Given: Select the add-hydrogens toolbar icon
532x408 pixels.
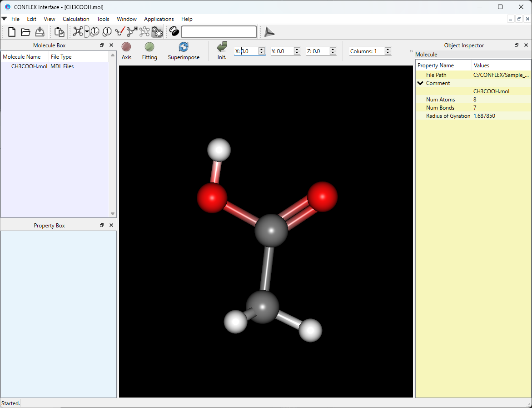Looking at the screenshot, I should click(x=132, y=32).
